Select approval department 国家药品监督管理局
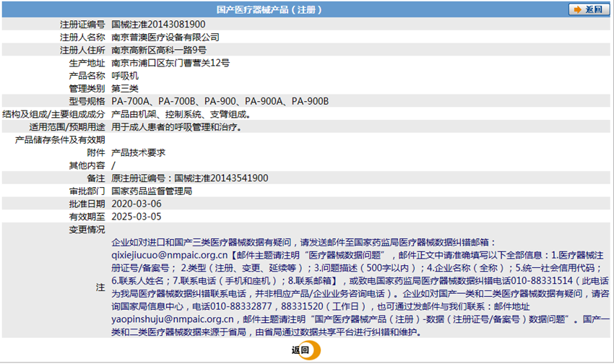Viewport: 614px width, 364px height. [152, 191]
